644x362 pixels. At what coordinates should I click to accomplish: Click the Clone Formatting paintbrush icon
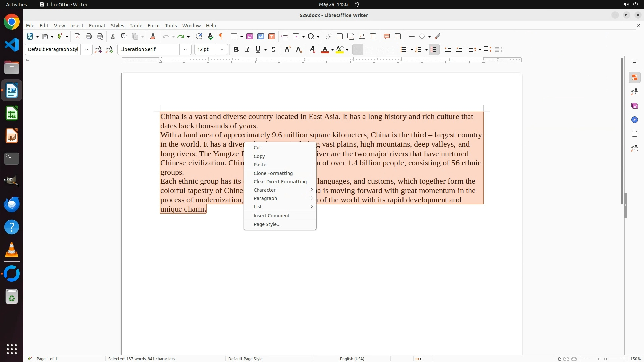coord(153,36)
